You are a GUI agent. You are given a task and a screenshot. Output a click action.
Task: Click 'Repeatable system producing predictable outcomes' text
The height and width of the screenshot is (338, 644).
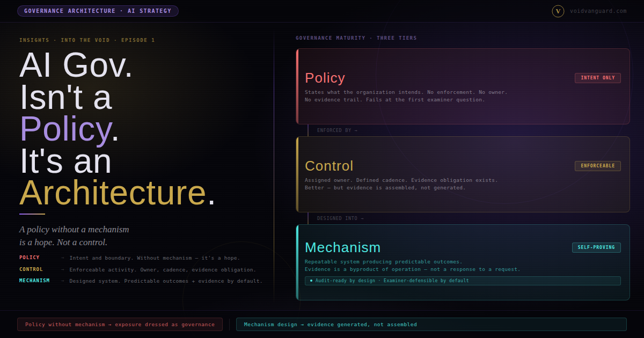(x=384, y=262)
